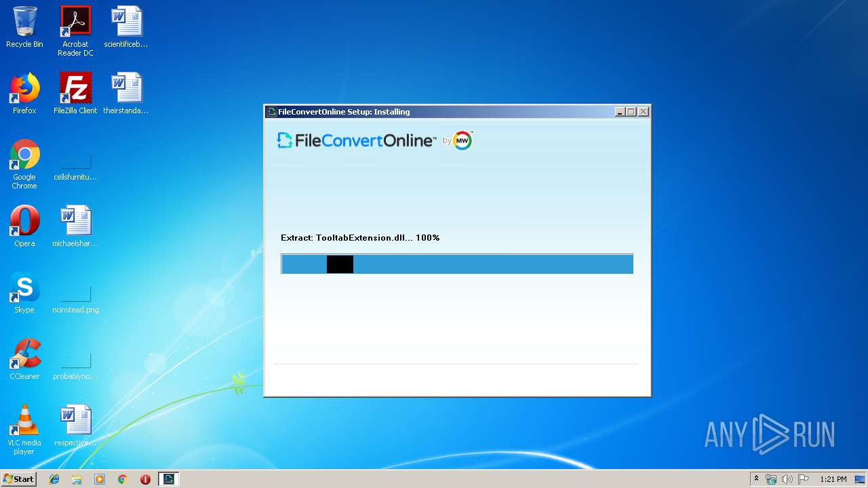Open Windows Explorer folder in taskbar
The width and height of the screenshot is (868, 488).
point(77,479)
